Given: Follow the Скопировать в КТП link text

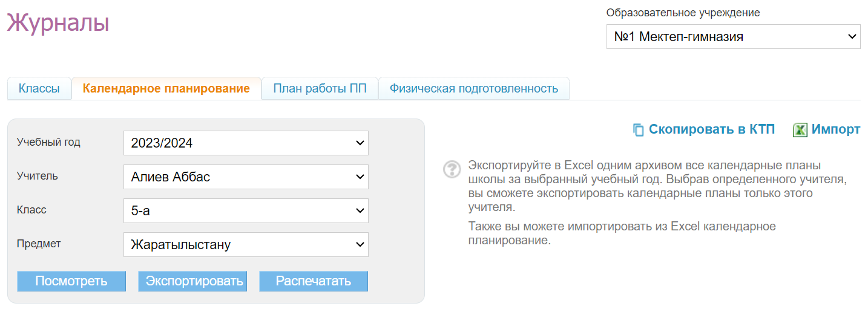Looking at the screenshot, I should click(x=712, y=129).
